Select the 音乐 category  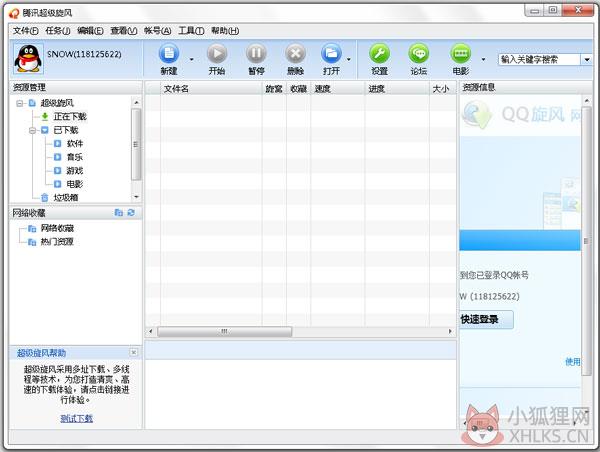75,157
